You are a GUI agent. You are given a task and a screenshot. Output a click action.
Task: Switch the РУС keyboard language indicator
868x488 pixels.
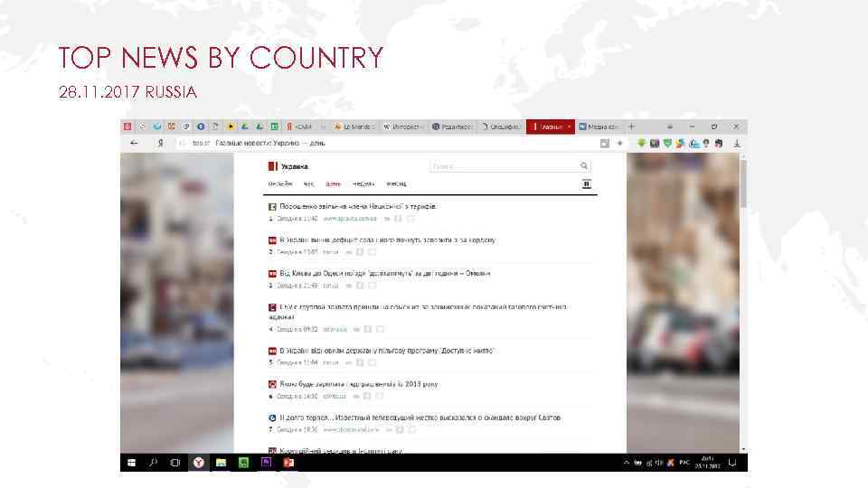[x=684, y=463]
